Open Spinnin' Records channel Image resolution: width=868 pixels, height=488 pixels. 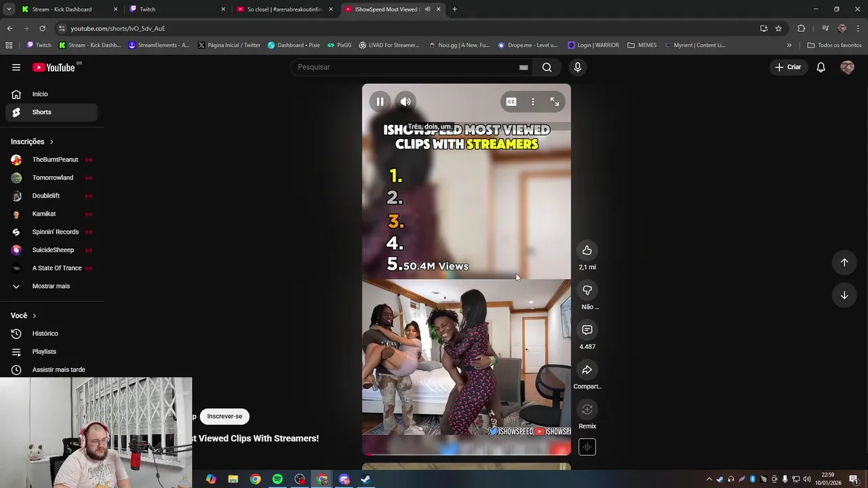(x=52, y=232)
